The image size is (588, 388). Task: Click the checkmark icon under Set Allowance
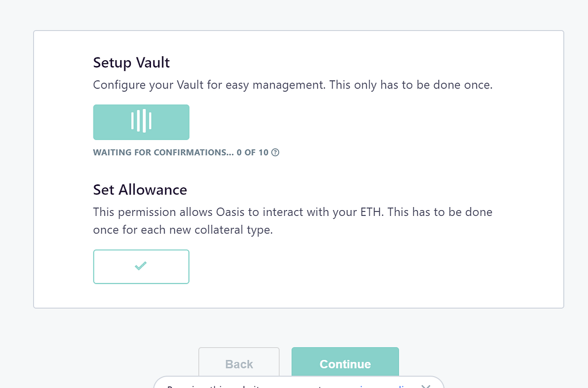(x=141, y=266)
